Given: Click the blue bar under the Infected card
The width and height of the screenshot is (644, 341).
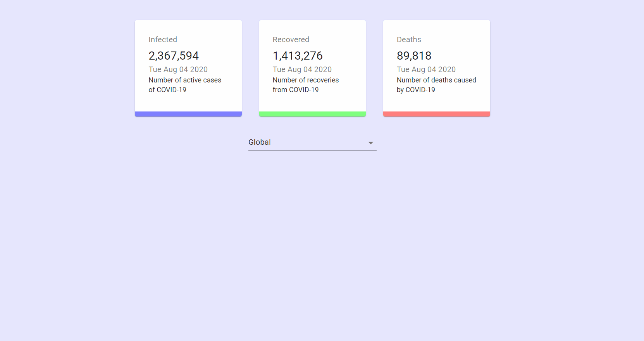Looking at the screenshot, I should (188, 114).
